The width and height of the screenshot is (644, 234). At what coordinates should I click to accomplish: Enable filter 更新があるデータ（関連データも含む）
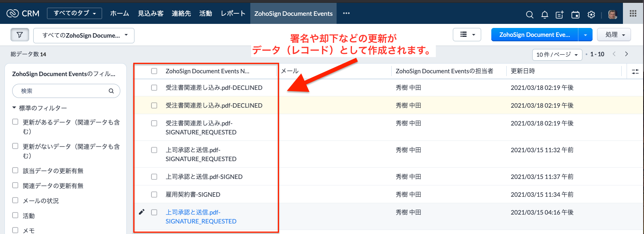[15, 121]
